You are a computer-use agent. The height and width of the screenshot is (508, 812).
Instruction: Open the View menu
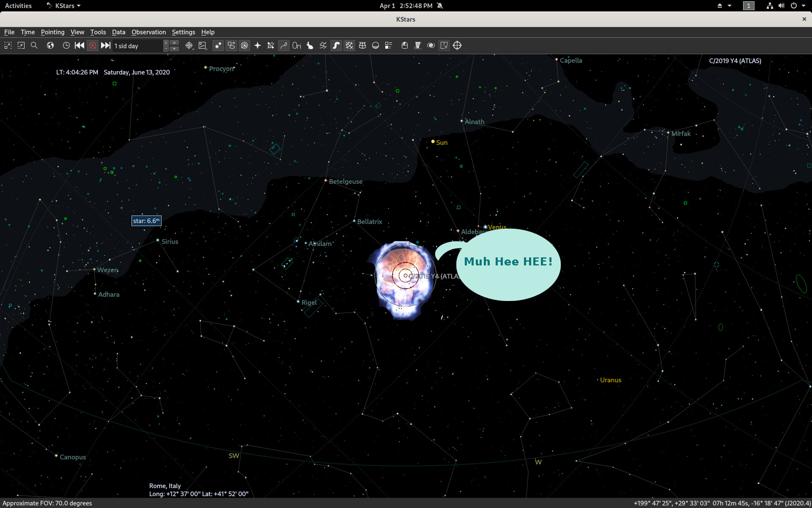pos(77,32)
